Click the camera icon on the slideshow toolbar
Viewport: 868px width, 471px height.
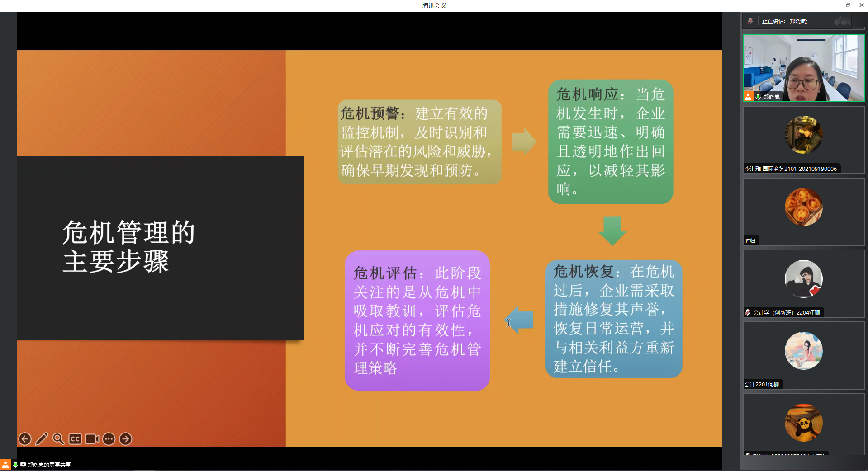coord(91,438)
